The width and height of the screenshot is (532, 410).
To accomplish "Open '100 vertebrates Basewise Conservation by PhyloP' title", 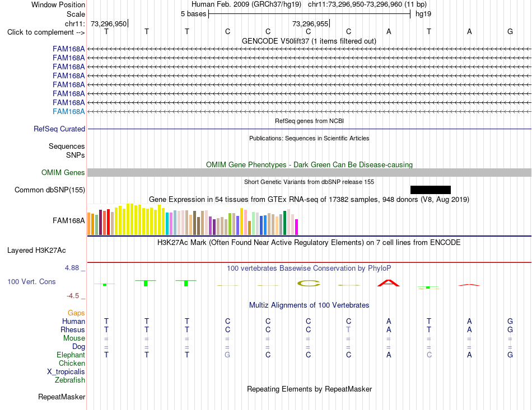I will 309,268.
